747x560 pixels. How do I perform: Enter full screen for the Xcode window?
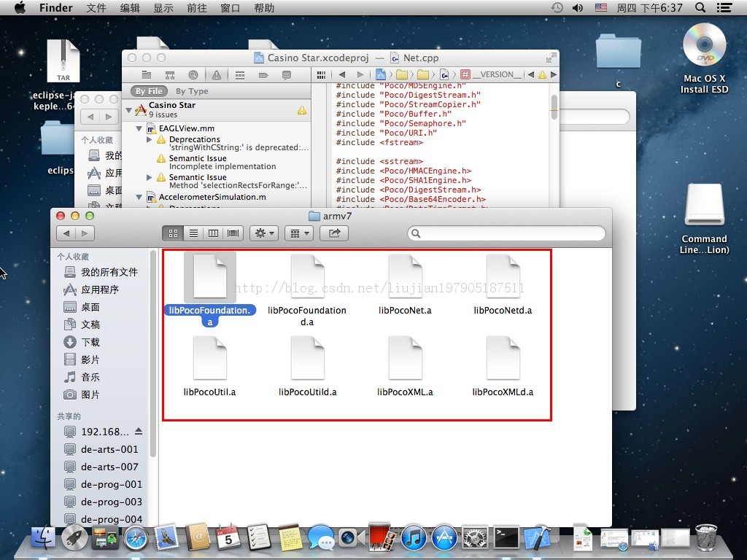coord(551,58)
